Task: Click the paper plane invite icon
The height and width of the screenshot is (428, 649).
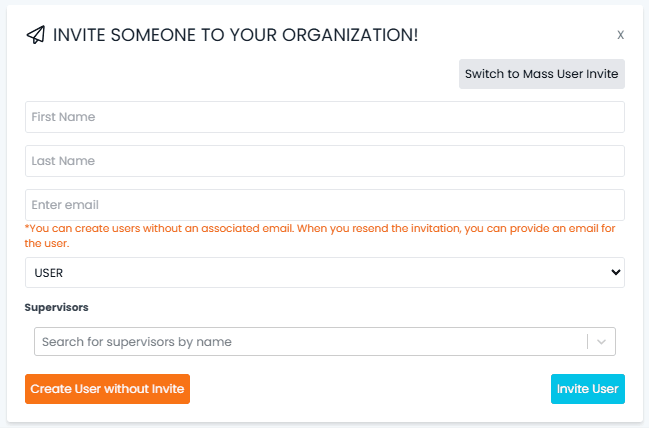Action: coord(36,35)
